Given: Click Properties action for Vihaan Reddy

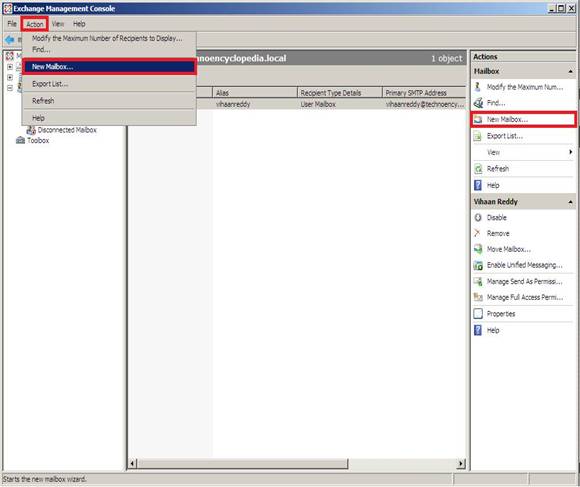Looking at the screenshot, I should click(501, 314).
